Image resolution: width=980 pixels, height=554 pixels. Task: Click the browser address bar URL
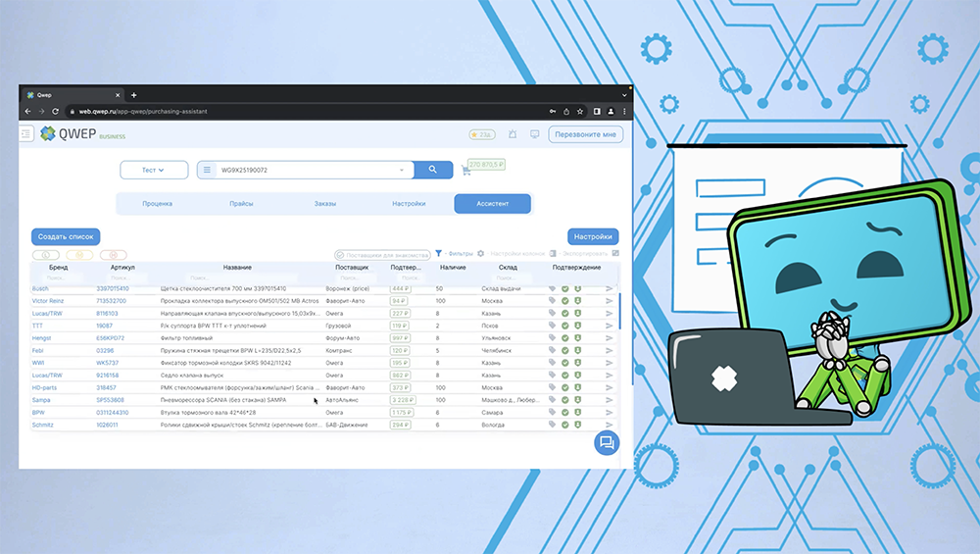coord(143,112)
